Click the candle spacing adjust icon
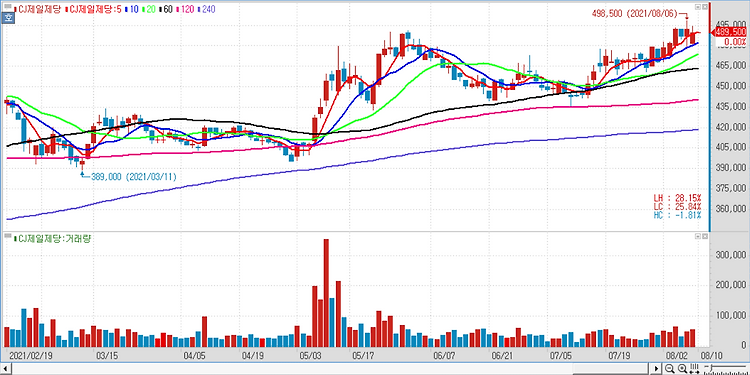Screen dimensions: 750x375 click(x=695, y=368)
